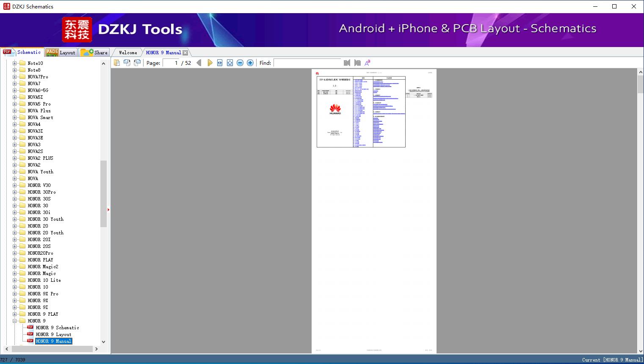Select the HONOR 9 Manual document tab

tap(163, 53)
